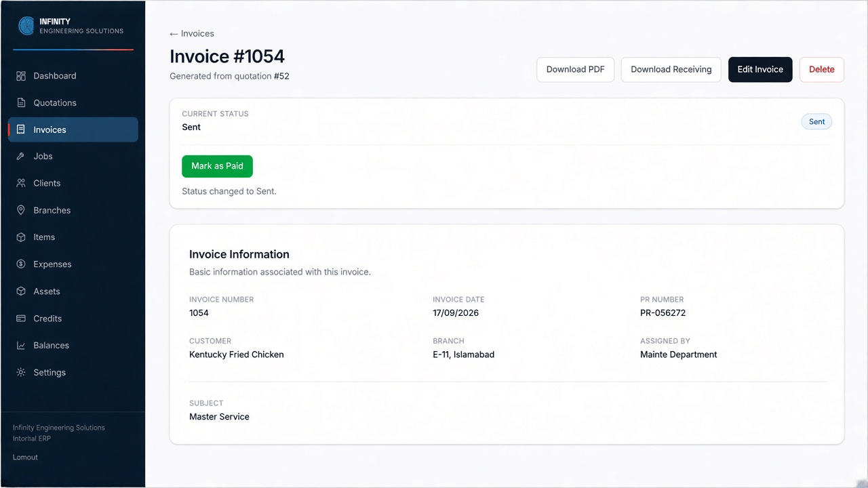
Task: Click the Expenses dollar icon
Action: point(21,264)
